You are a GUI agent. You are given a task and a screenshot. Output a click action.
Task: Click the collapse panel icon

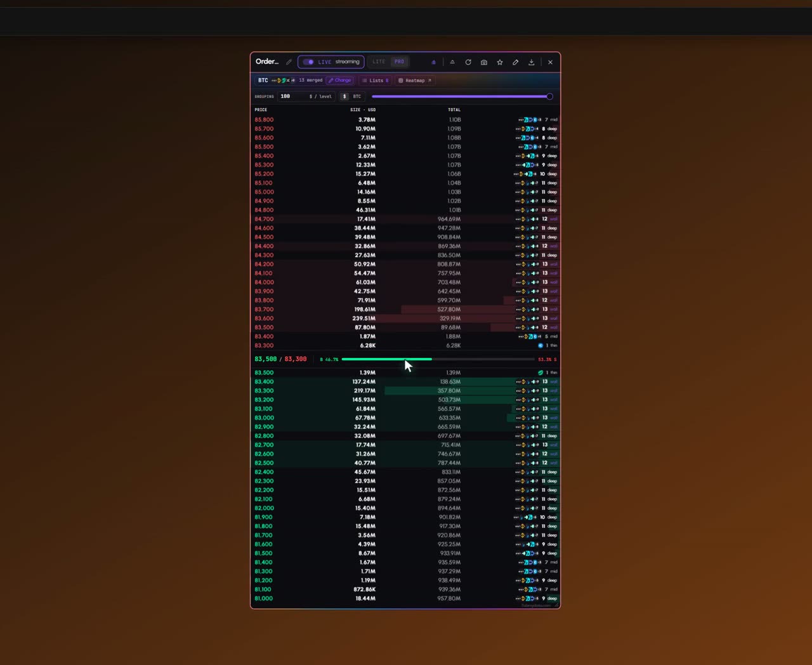(452, 62)
